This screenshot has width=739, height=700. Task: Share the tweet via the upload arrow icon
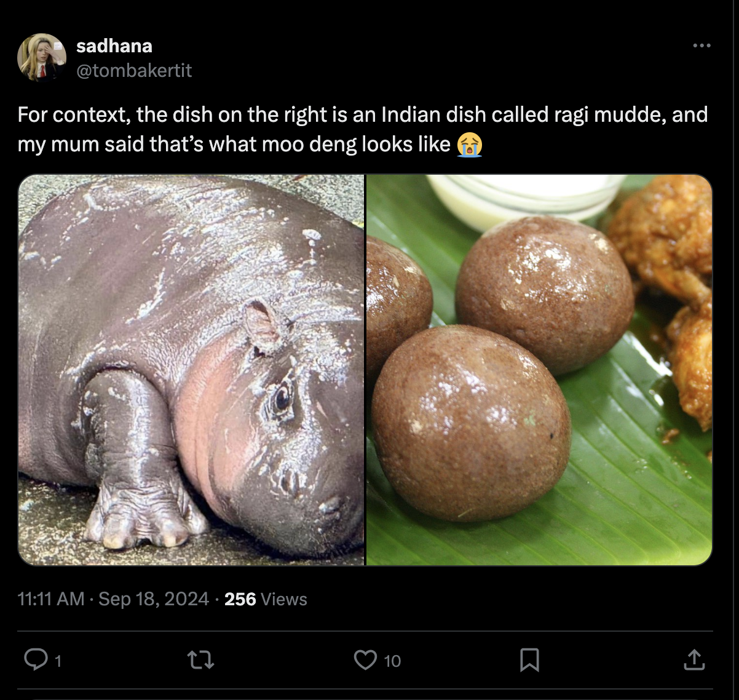tap(694, 660)
